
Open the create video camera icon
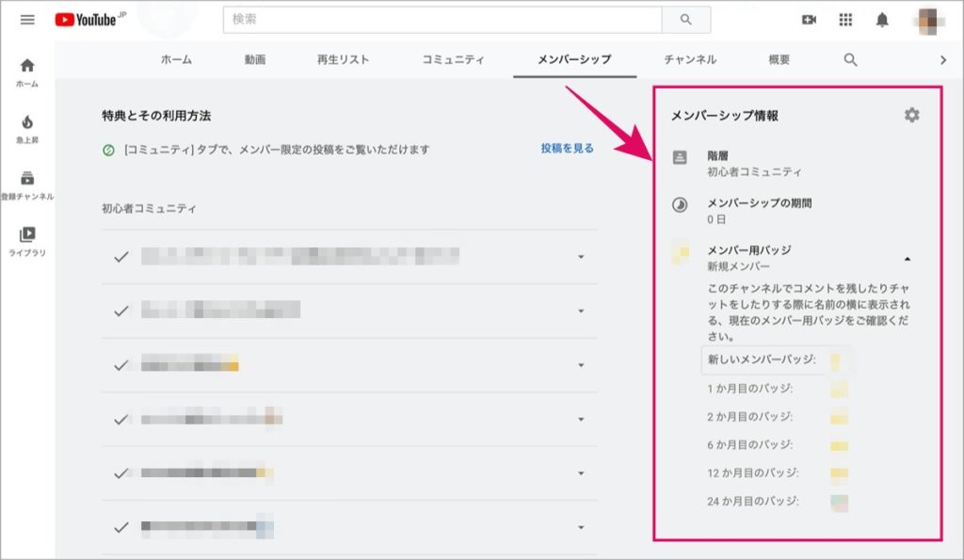[809, 20]
